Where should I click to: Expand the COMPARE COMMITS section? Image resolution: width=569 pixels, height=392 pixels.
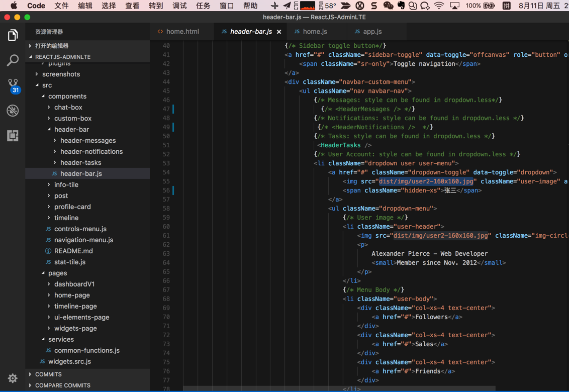coord(62,385)
